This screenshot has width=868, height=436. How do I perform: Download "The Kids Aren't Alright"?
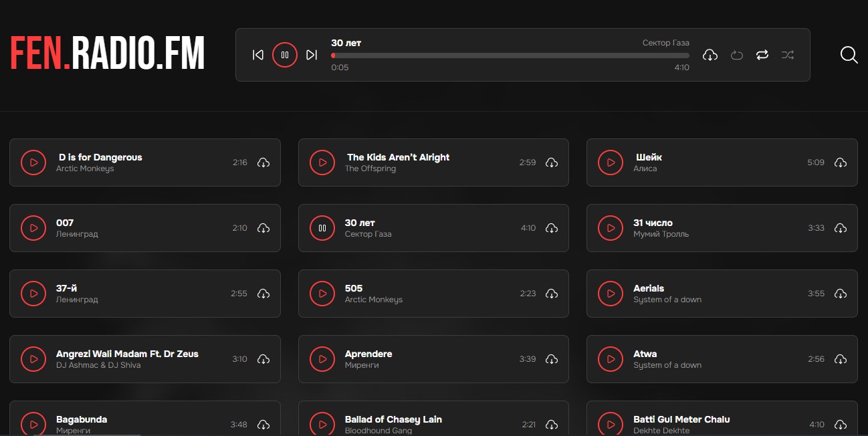pos(552,162)
